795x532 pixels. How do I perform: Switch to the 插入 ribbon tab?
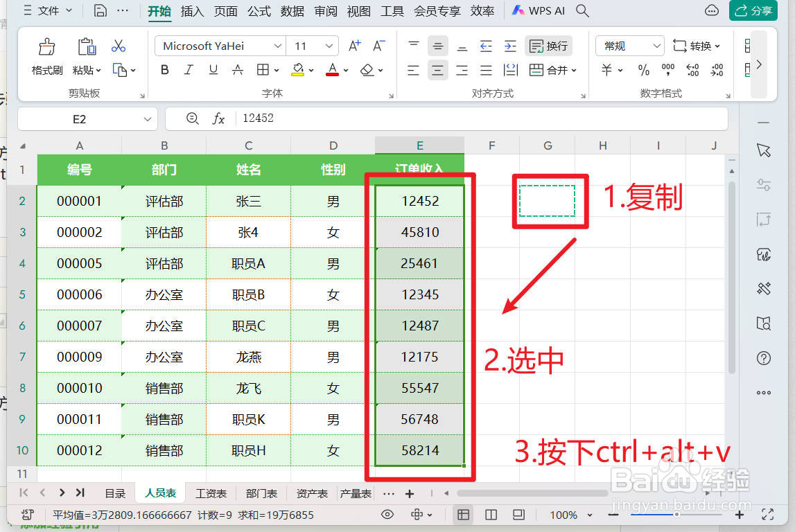(x=191, y=11)
